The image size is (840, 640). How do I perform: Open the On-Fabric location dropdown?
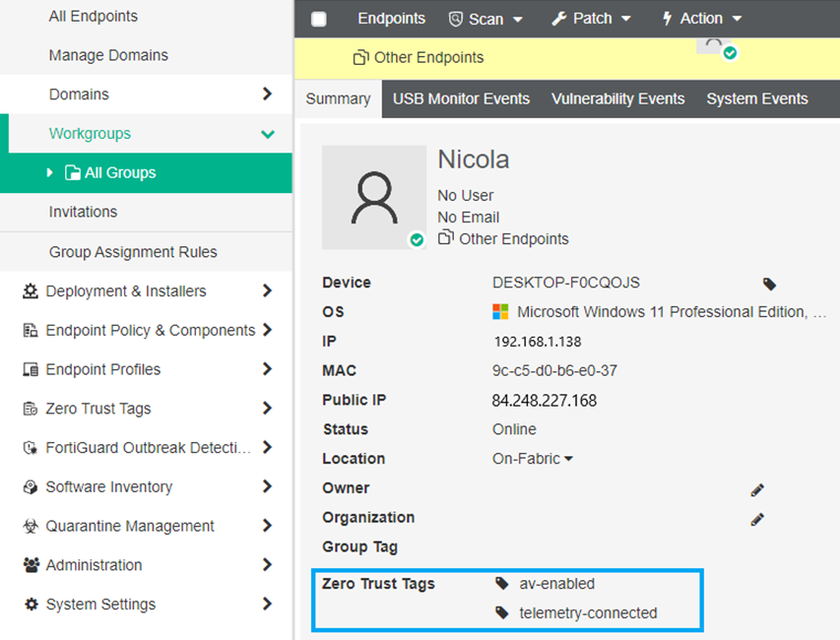[x=533, y=459]
